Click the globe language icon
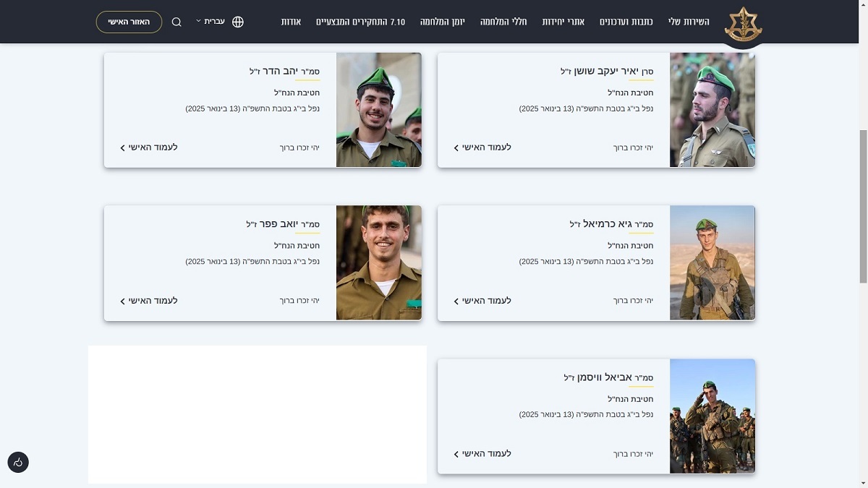The image size is (868, 488). point(238,22)
